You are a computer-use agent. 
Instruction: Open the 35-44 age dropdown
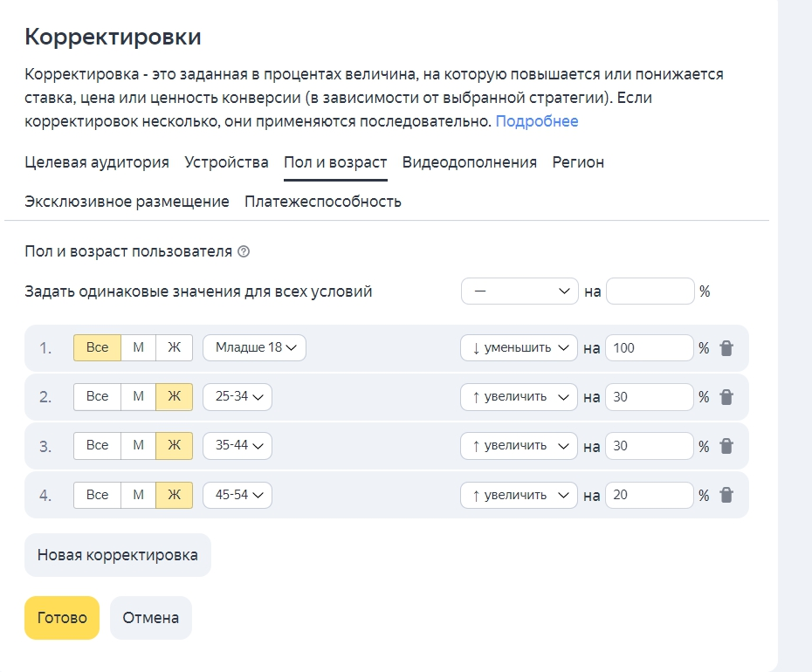point(237,445)
